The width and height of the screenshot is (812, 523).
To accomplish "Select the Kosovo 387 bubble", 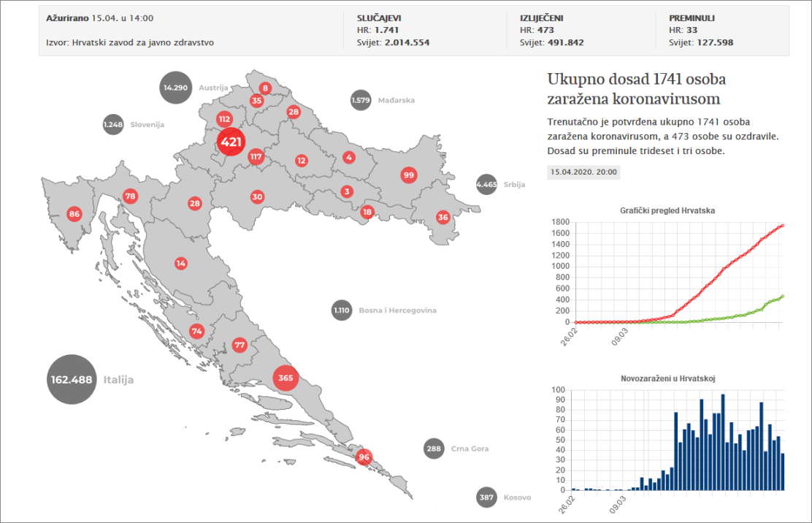I will [x=486, y=498].
